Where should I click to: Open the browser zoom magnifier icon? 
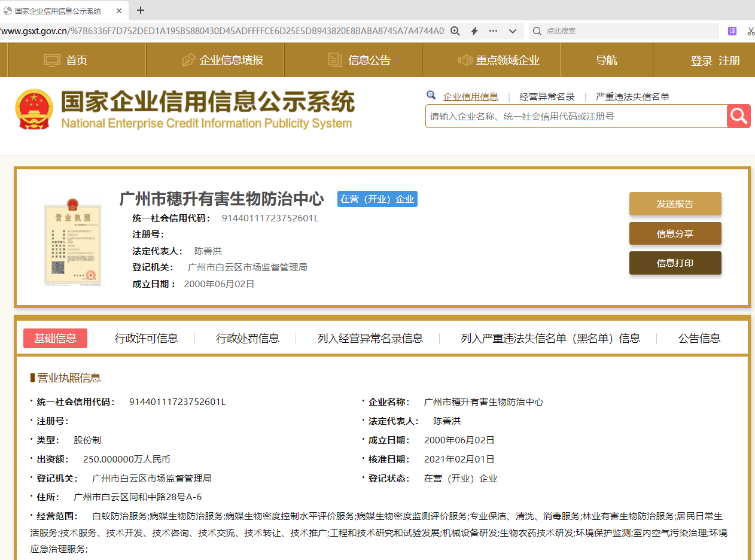(x=455, y=31)
